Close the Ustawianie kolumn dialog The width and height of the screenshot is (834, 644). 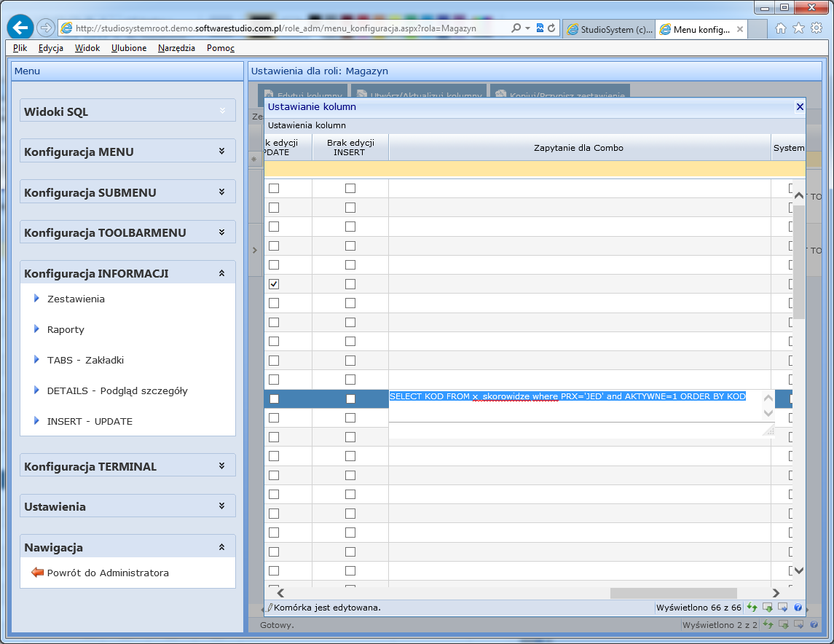[800, 107]
